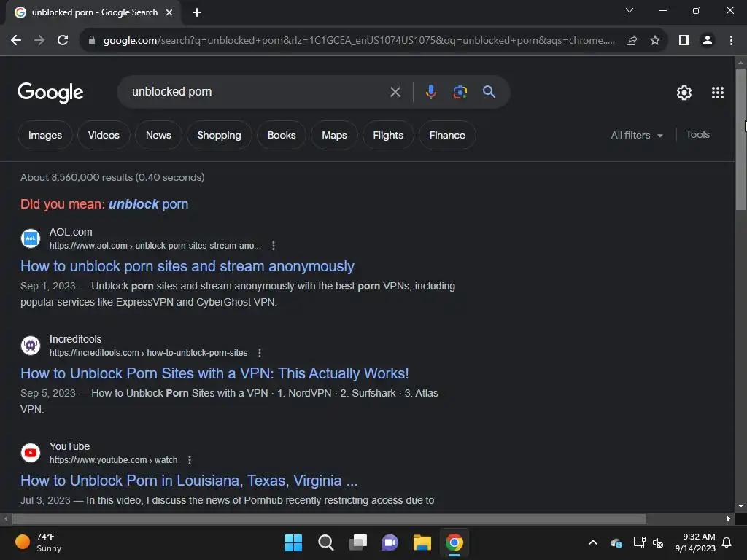Click the URL address bar
Viewport: 747px width, 560px height.
[359, 41]
